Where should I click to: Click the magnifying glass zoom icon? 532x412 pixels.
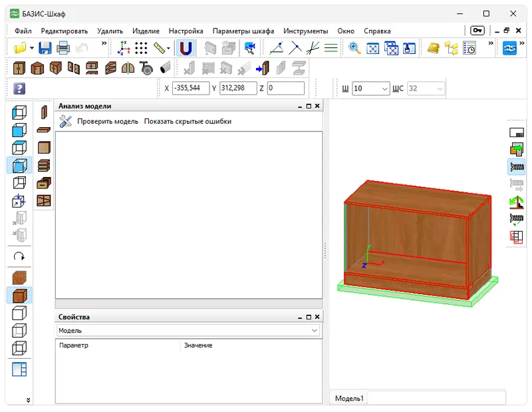354,48
